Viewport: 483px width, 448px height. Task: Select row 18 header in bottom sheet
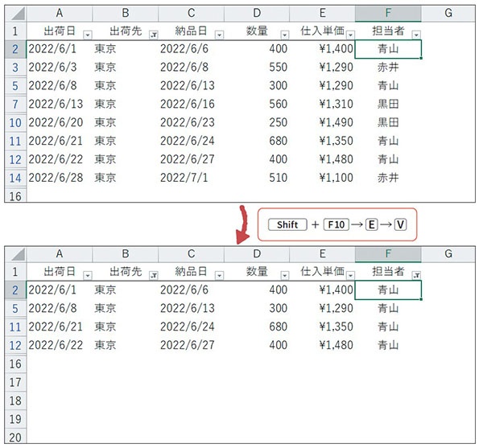tap(15, 401)
